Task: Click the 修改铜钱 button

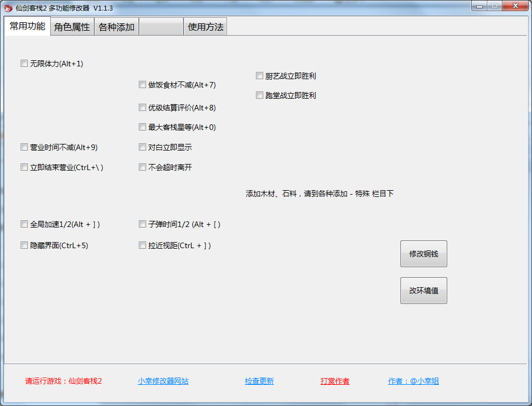Action: coord(423,254)
